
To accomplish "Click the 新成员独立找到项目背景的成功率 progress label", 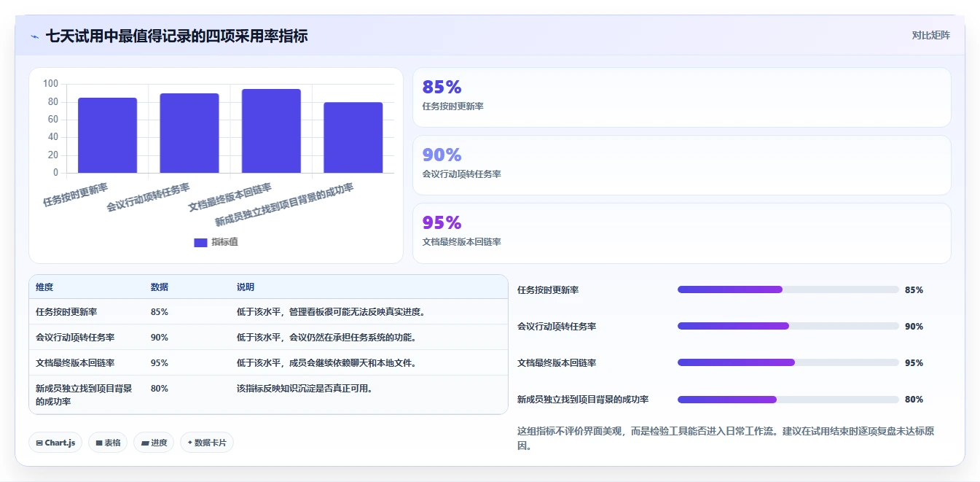I will 583,400.
